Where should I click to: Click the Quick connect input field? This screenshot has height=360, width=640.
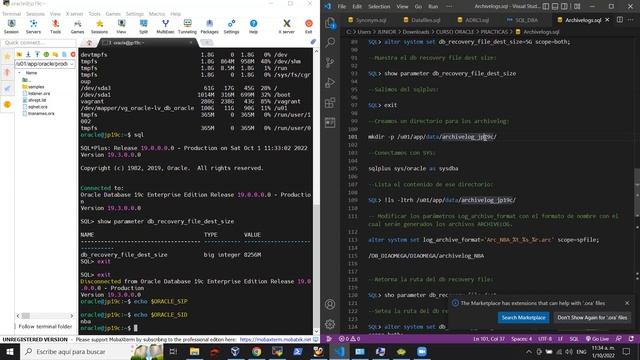pyautogui.click(x=38, y=42)
